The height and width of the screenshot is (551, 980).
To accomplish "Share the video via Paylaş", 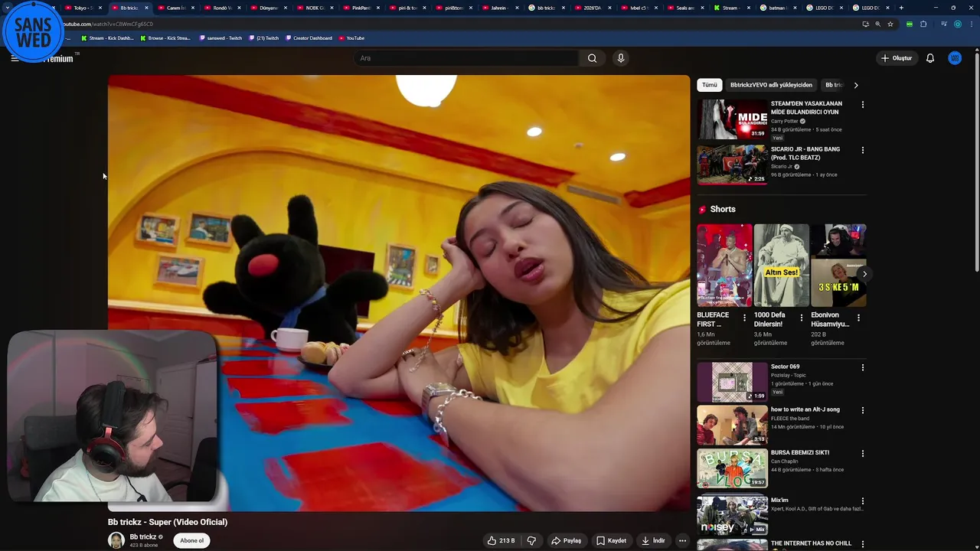I will tap(567, 540).
